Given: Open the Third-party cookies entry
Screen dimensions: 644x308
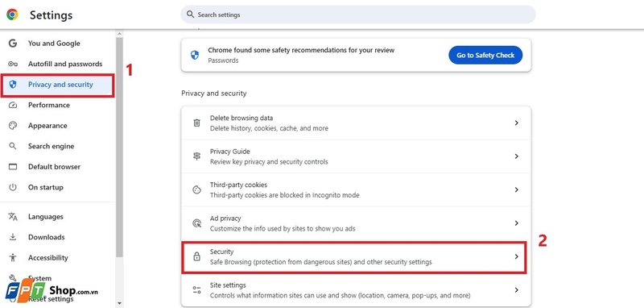Looking at the screenshot, I should pyautogui.click(x=356, y=189).
